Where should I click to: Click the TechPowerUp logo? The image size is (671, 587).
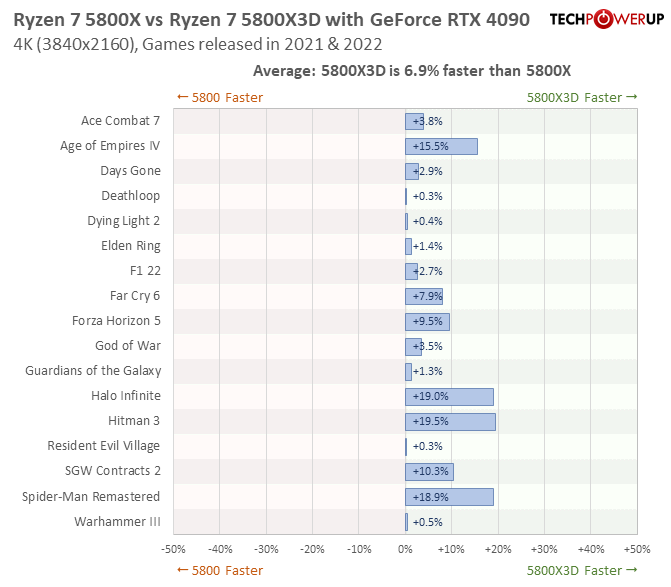click(606, 21)
